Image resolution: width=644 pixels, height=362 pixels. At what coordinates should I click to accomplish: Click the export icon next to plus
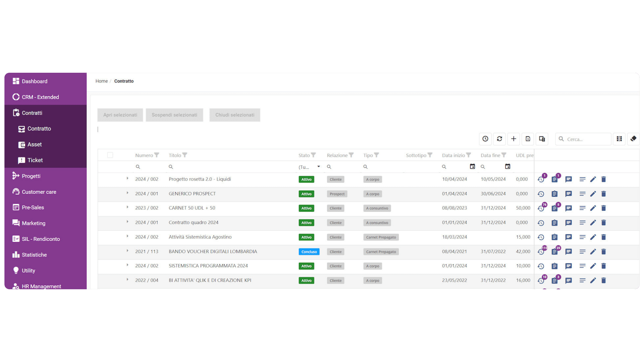click(528, 139)
